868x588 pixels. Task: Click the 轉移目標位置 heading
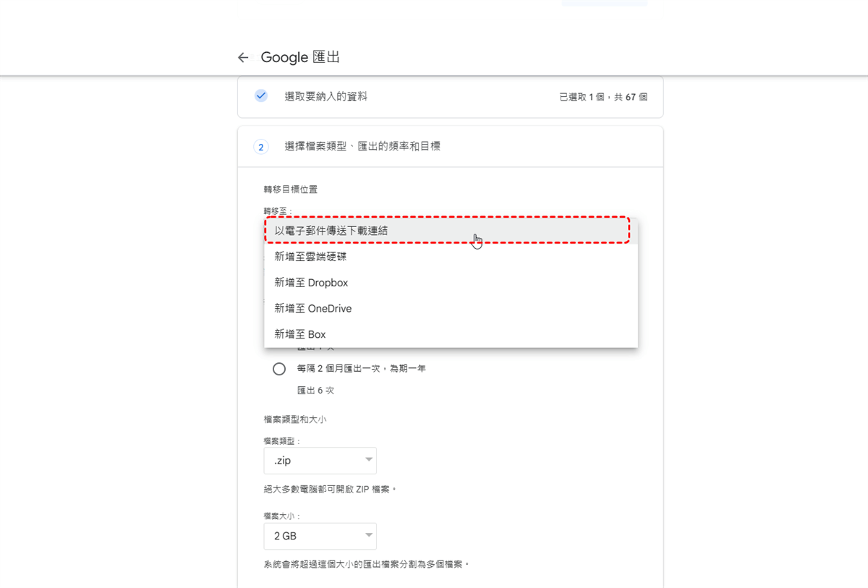point(291,190)
